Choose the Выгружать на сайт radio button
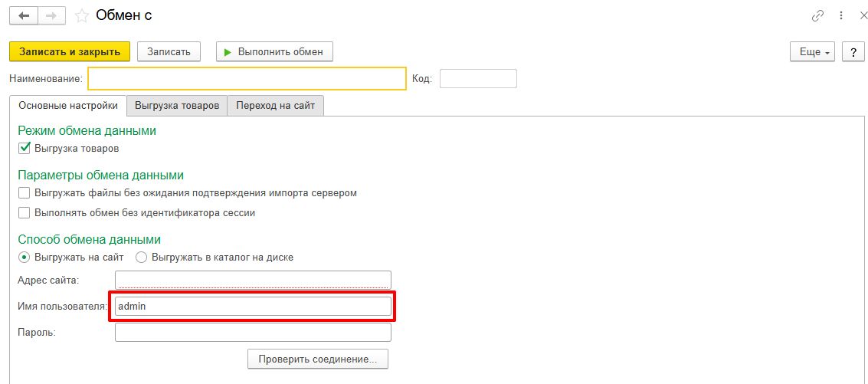 coord(25,257)
